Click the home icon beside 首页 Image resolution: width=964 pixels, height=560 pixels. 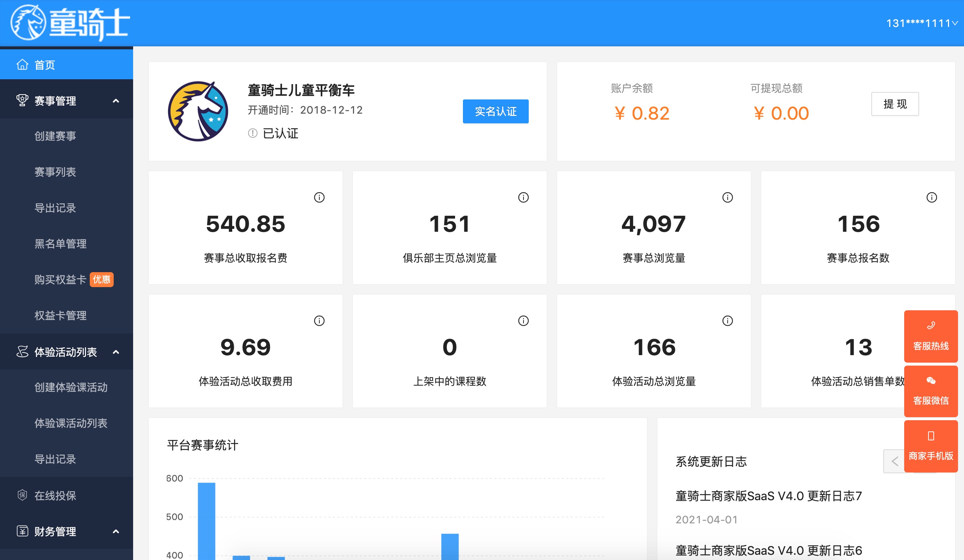click(22, 65)
